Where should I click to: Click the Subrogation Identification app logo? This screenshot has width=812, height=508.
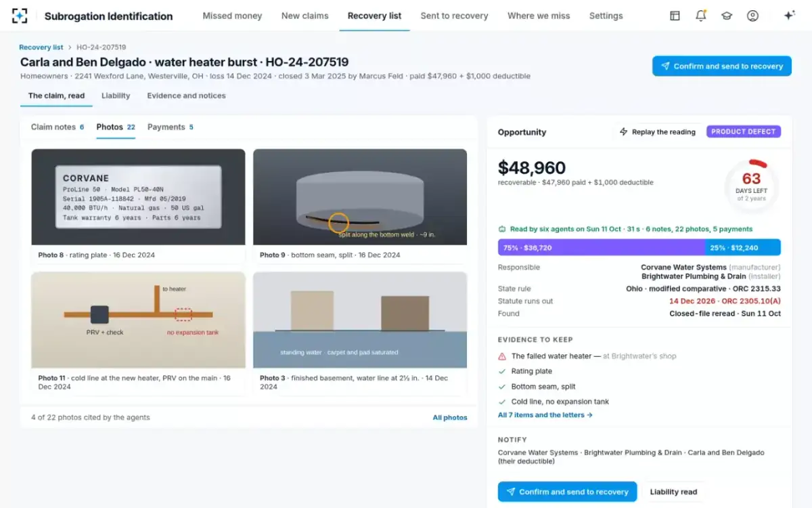click(20, 16)
